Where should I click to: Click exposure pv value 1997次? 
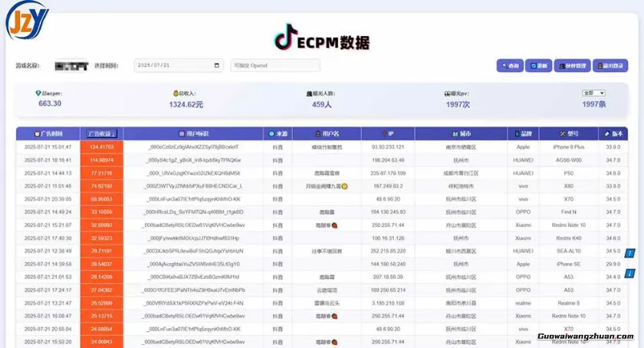458,104
